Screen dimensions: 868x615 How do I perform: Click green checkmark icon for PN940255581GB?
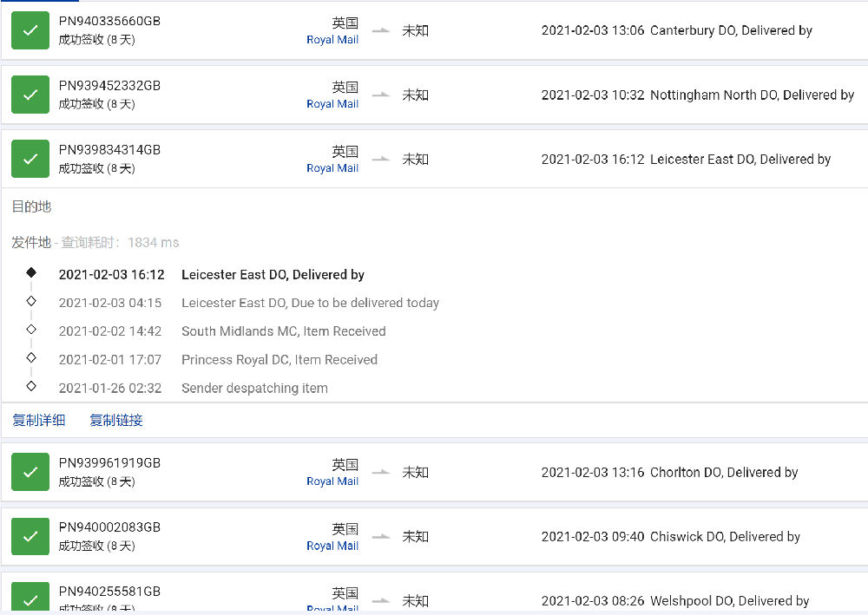pyautogui.click(x=30, y=598)
